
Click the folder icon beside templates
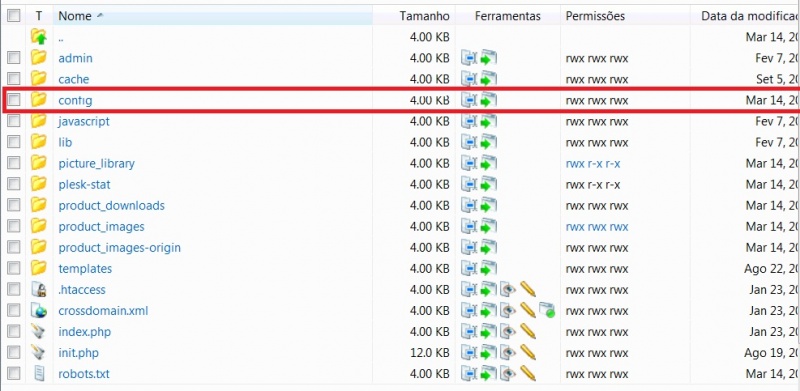tap(39, 268)
